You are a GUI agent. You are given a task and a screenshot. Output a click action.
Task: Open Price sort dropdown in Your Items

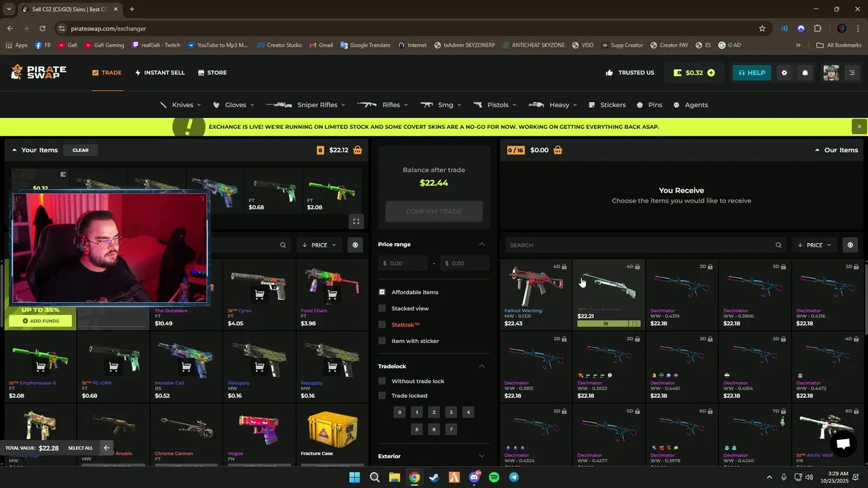click(319, 245)
